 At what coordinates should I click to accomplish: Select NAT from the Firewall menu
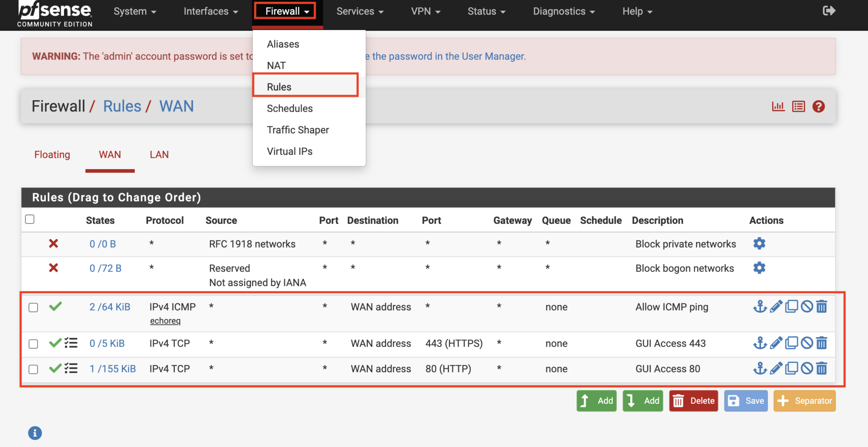pos(276,65)
